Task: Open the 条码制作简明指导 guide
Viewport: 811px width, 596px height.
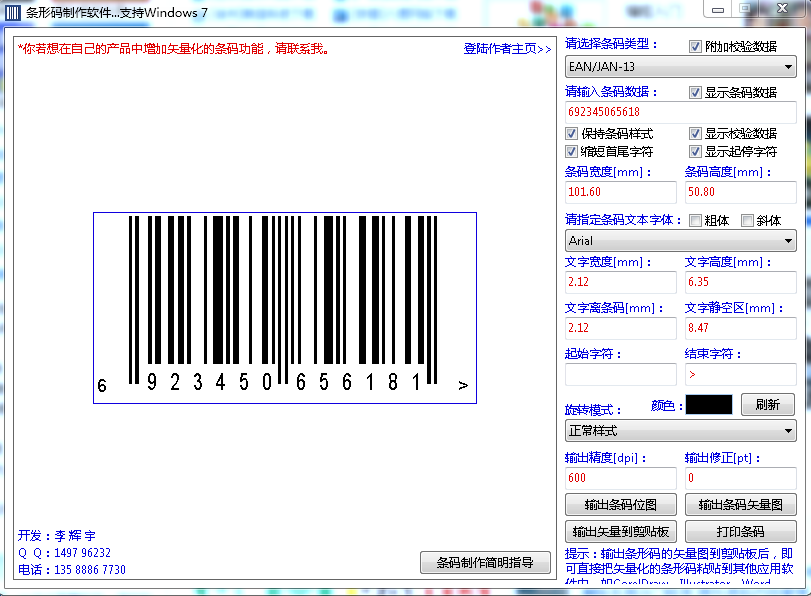Action: (x=485, y=563)
